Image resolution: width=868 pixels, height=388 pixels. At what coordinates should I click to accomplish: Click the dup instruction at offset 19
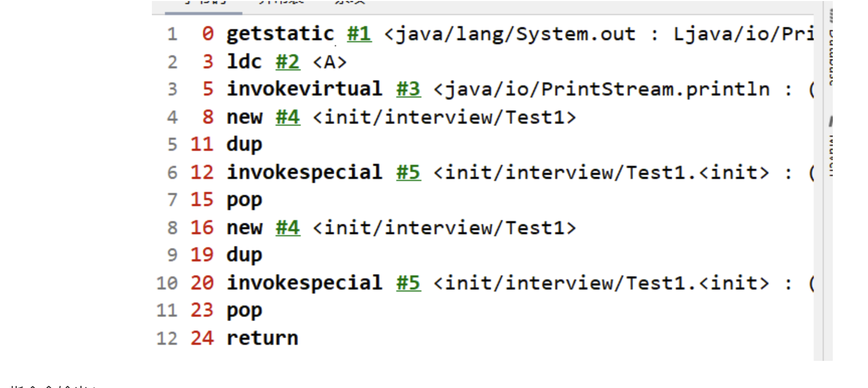[x=244, y=255]
